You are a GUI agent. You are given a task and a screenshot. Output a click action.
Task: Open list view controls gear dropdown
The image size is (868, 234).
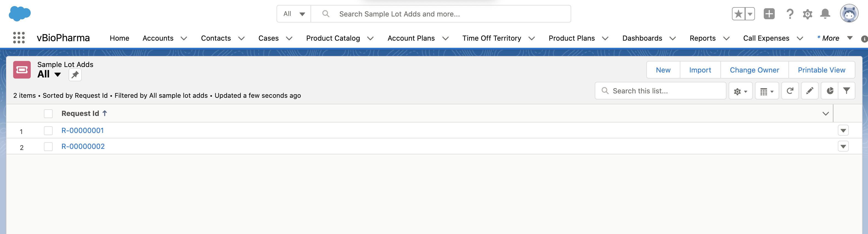click(x=740, y=91)
